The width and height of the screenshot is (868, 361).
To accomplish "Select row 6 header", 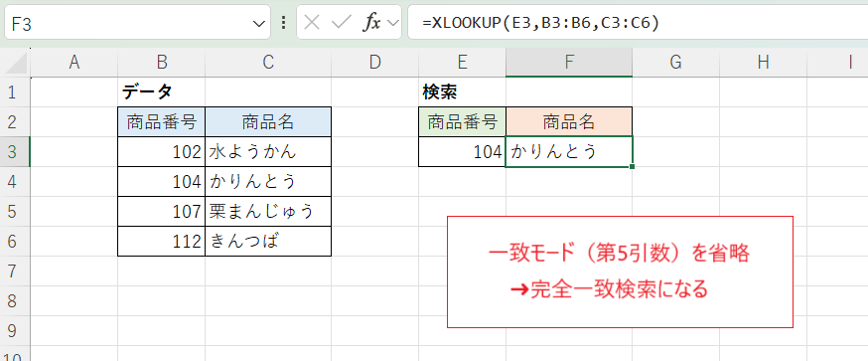I will [15, 242].
